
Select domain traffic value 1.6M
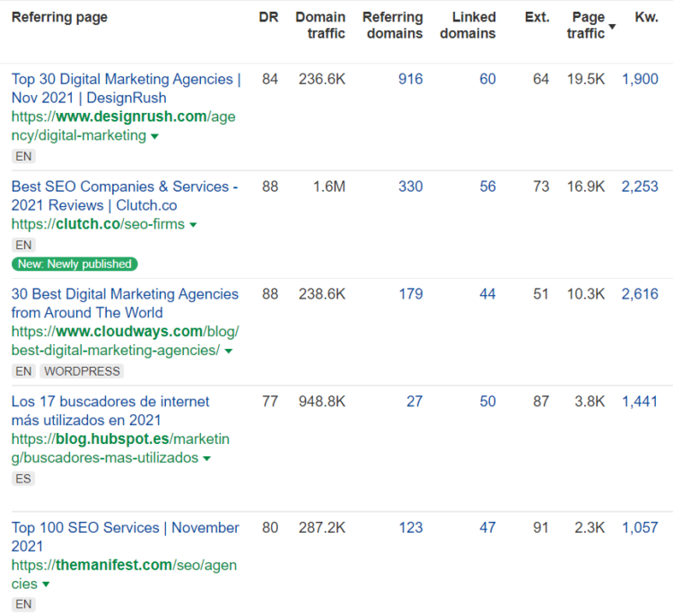(329, 187)
